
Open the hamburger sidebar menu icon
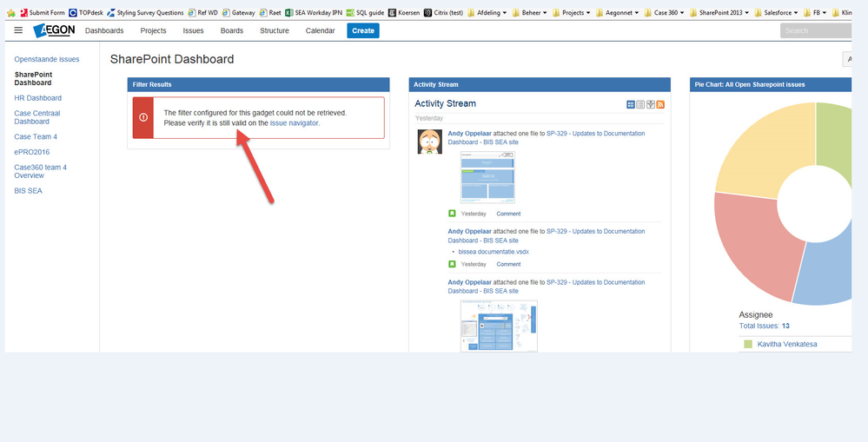point(18,30)
